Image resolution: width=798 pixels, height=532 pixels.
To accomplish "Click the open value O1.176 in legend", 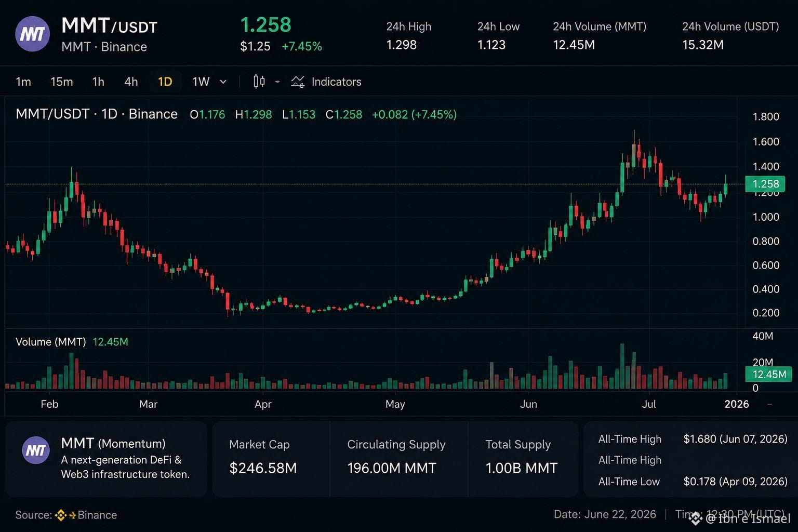I will [207, 114].
